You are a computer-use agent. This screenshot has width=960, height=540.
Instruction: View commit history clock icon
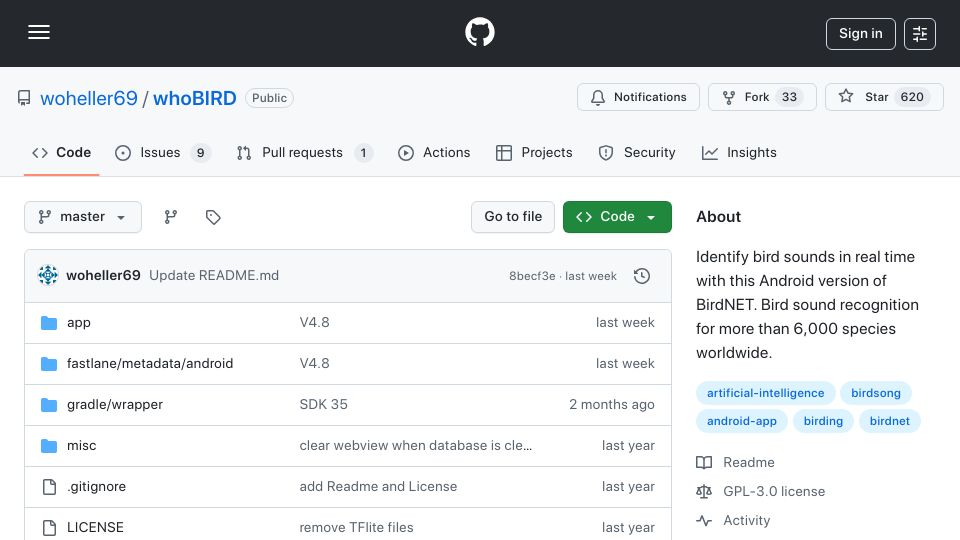coord(642,276)
